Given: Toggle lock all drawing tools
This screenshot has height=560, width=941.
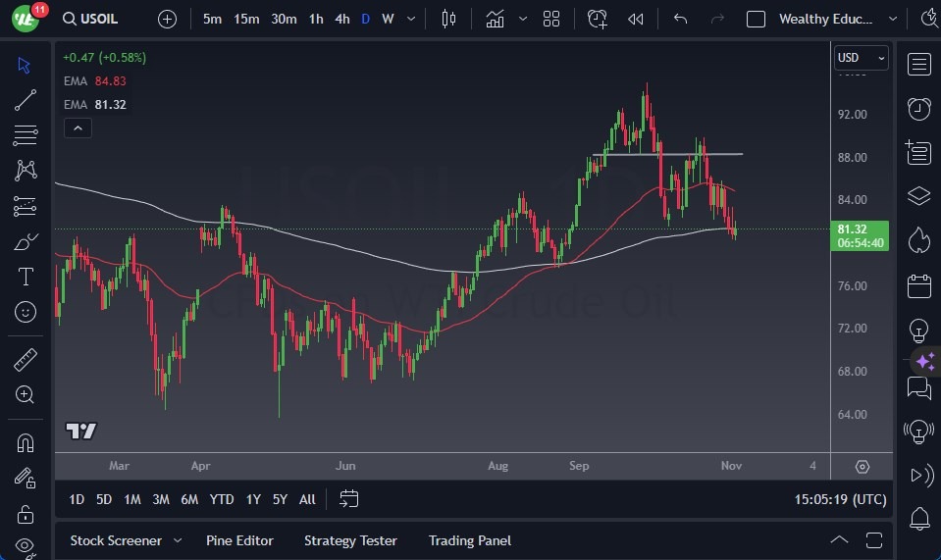Looking at the screenshot, I should tap(26, 514).
